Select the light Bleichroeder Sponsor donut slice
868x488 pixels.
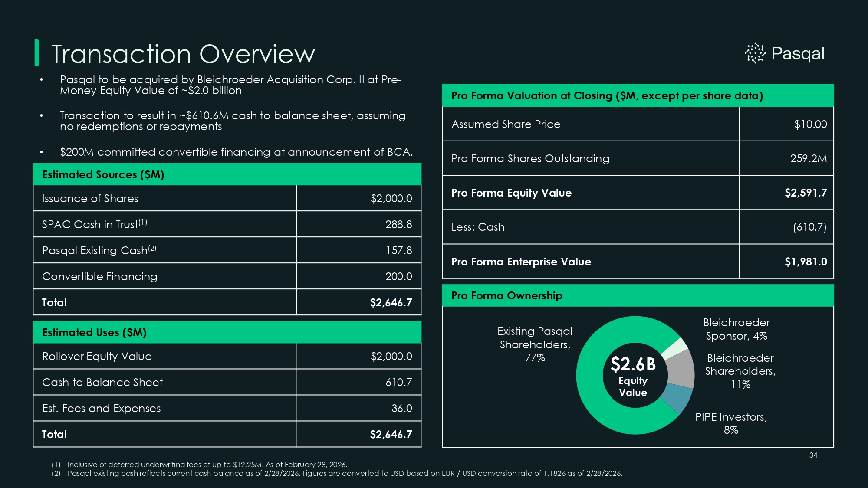pyautogui.click(x=675, y=348)
